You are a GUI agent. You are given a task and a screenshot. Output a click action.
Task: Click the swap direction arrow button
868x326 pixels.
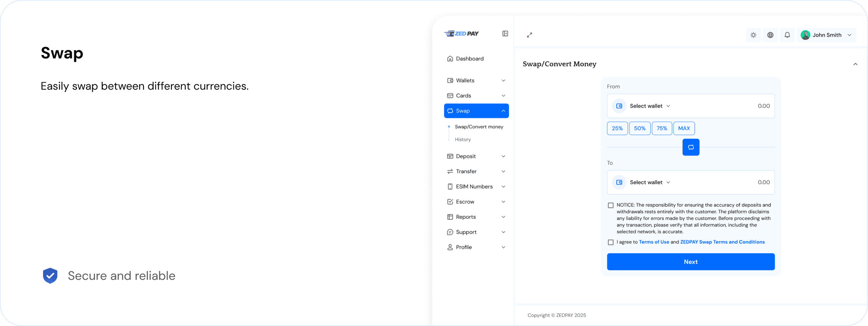click(x=691, y=147)
